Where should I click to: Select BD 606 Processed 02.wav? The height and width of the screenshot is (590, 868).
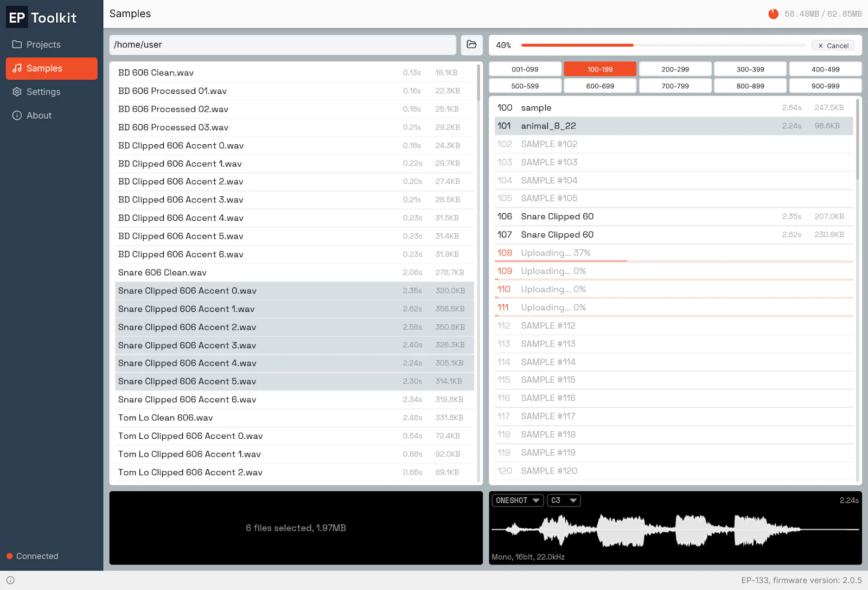pyautogui.click(x=295, y=109)
